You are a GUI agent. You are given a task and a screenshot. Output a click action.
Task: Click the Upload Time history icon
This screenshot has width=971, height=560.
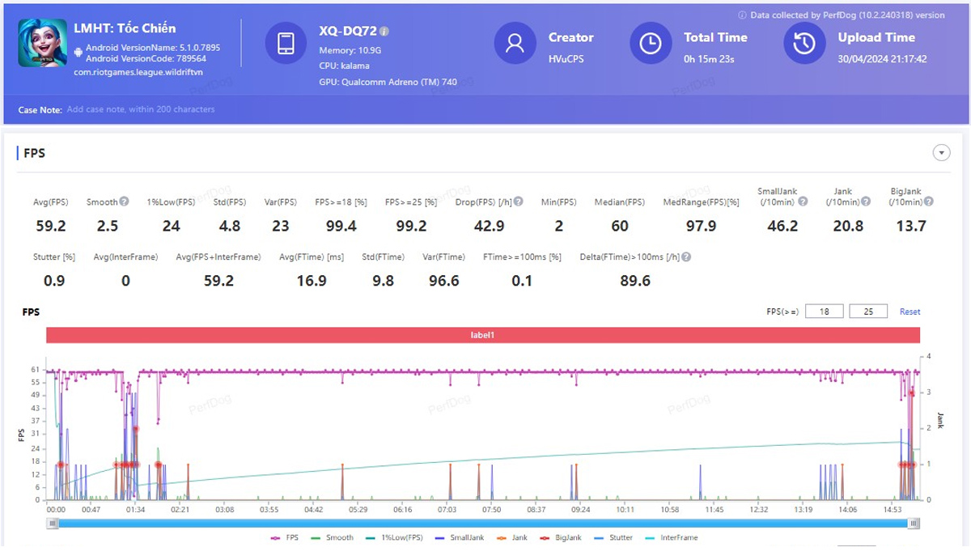(x=804, y=43)
